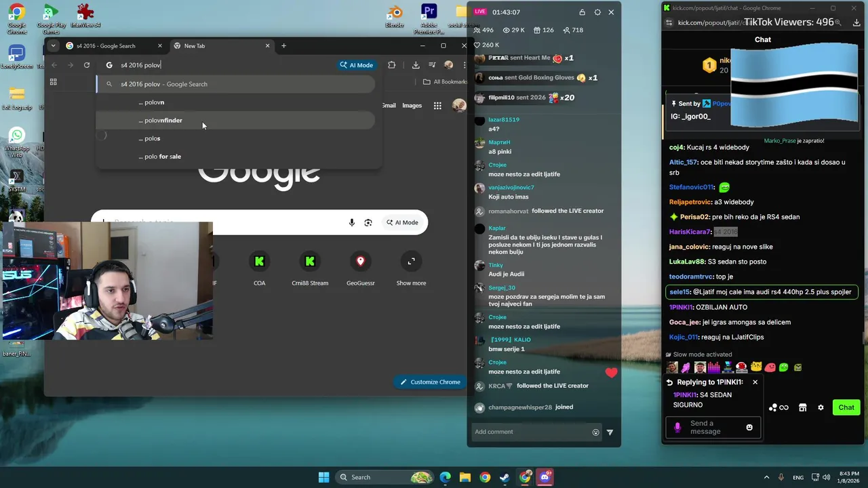Open Chrome extensions puzzle icon
868x488 pixels.
pos(391,65)
